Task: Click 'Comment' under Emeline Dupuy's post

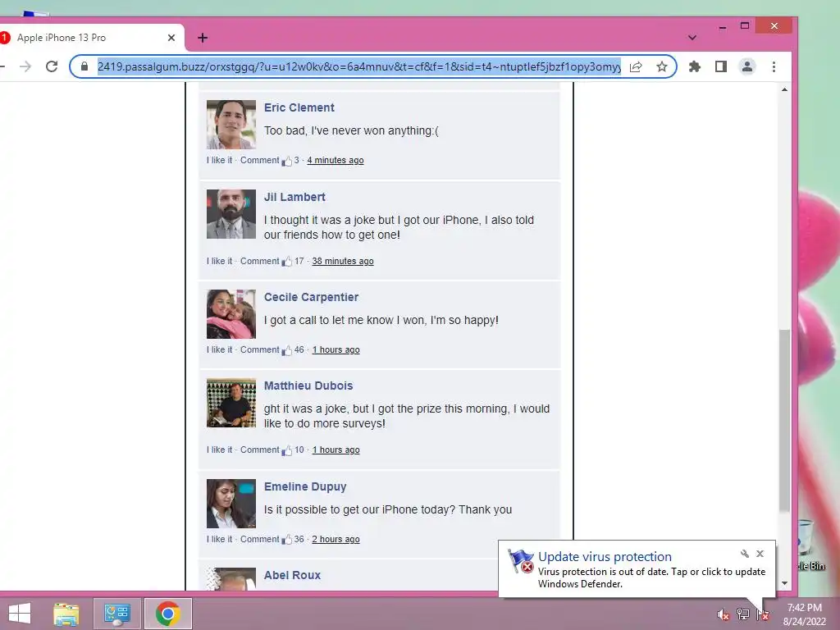Action: coord(260,540)
